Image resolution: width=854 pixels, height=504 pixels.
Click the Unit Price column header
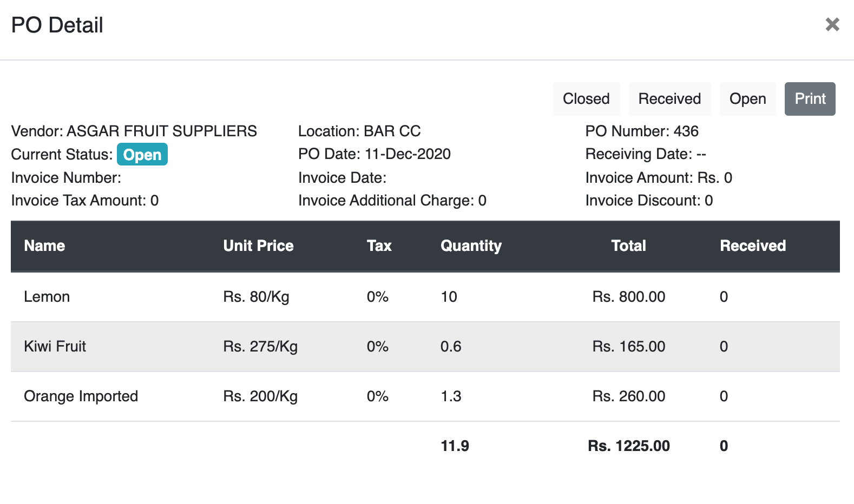(x=258, y=246)
